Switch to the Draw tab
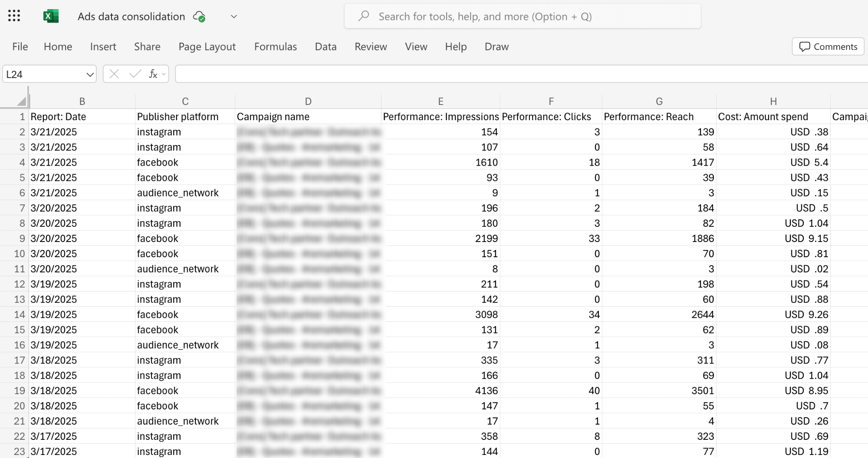 coord(496,46)
